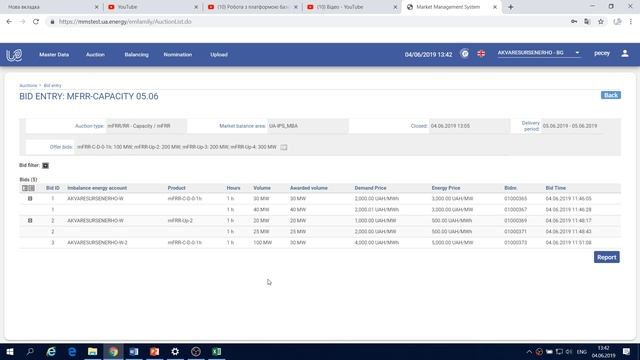The width and height of the screenshot is (640, 360).
Task: Open the Upload menu
Action: (x=219, y=55)
